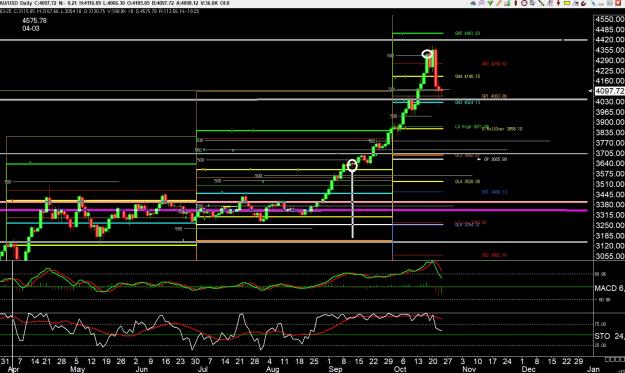Click the 04-03 cursor date readout
625x373 pixels.
[31, 28]
